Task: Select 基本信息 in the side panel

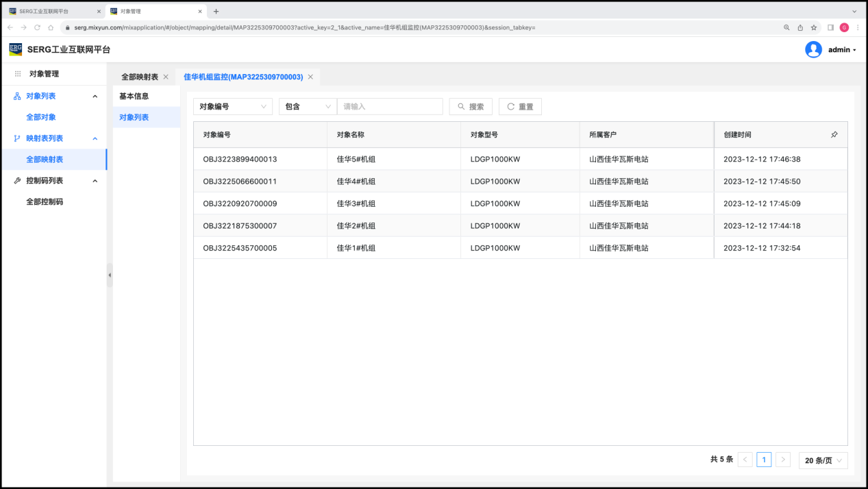Action: click(134, 96)
